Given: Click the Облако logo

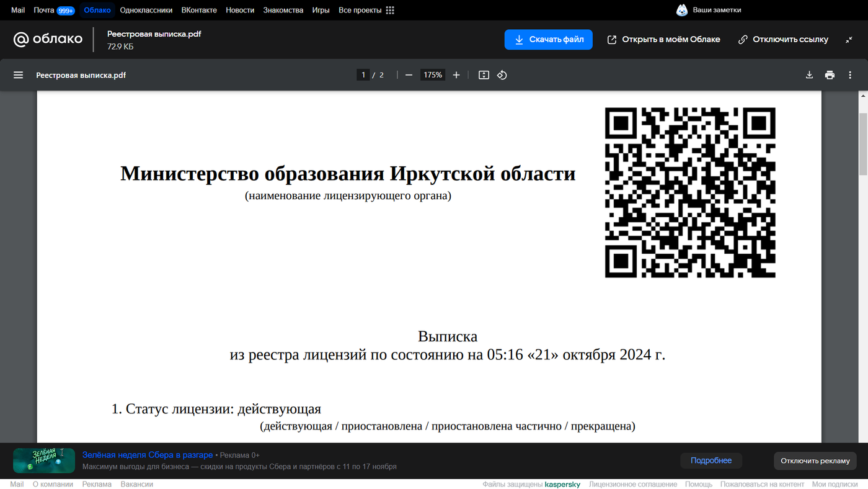Looking at the screenshot, I should tap(48, 39).
